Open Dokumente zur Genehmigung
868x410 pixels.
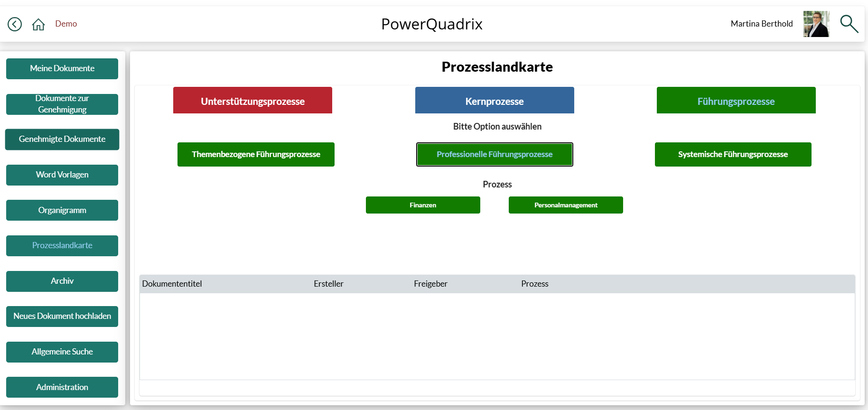coord(62,104)
